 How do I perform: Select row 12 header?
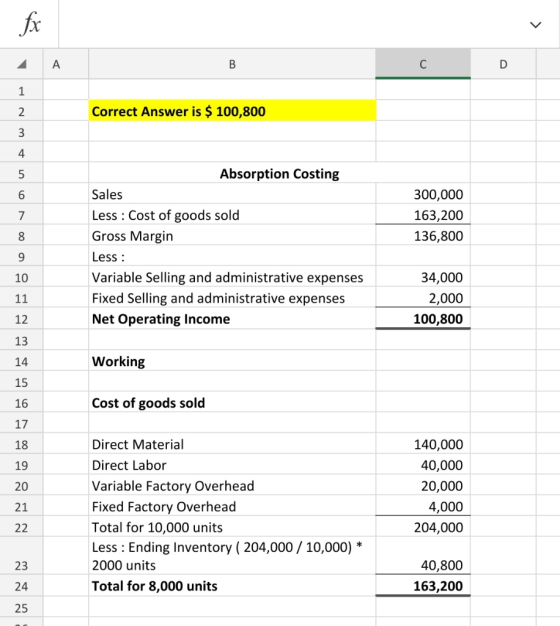tap(21, 319)
